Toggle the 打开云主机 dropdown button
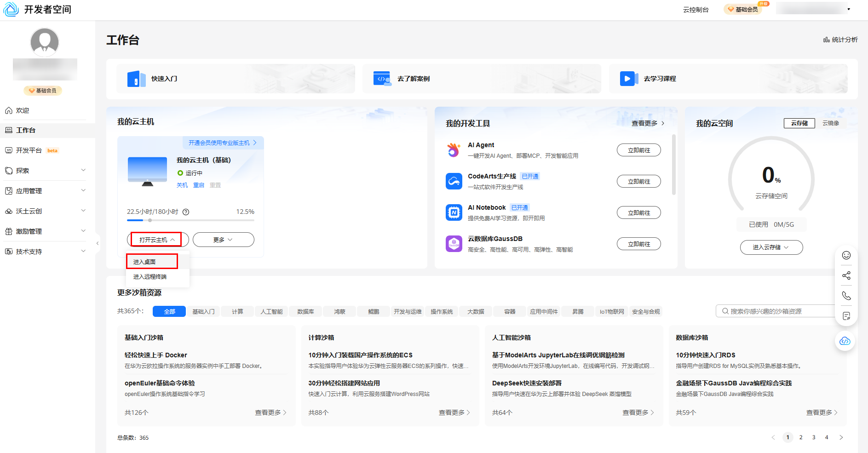 click(x=158, y=240)
